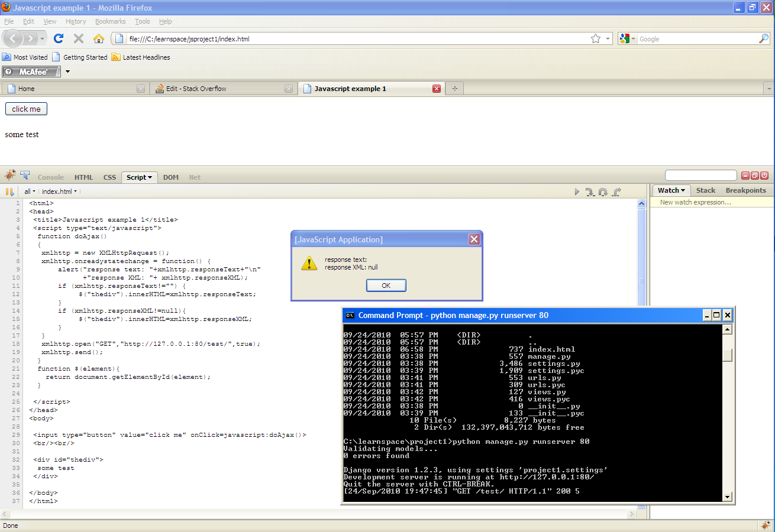Switch to the Firebug DOM panel
The height and width of the screenshot is (532, 775).
coord(171,177)
